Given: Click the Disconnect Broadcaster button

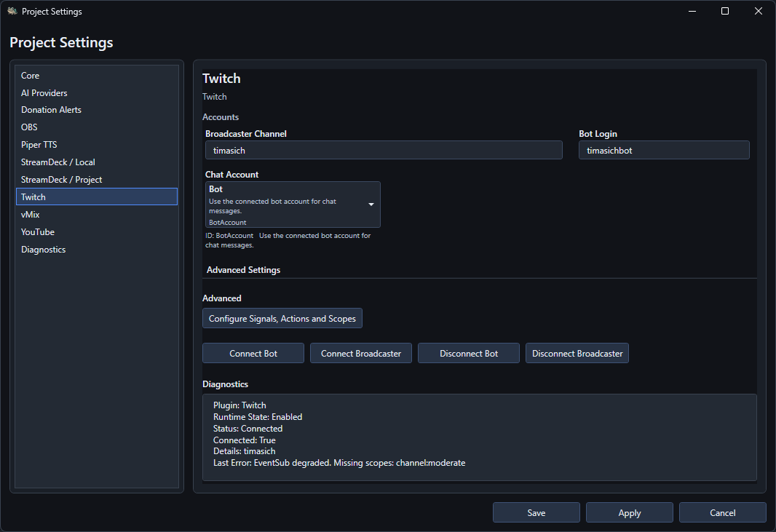Looking at the screenshot, I should click(577, 354).
